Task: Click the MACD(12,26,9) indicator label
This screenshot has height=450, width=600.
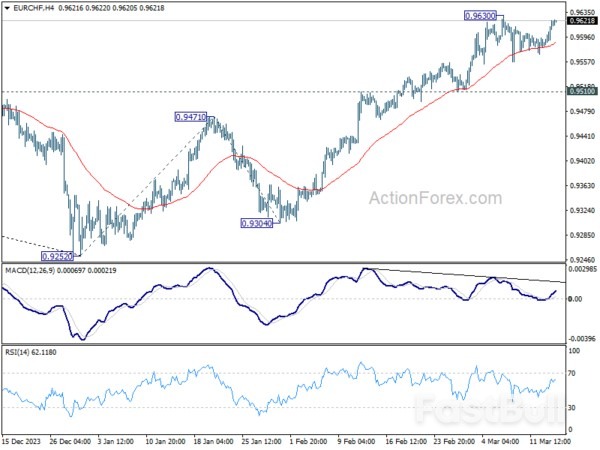Action: pyautogui.click(x=30, y=271)
